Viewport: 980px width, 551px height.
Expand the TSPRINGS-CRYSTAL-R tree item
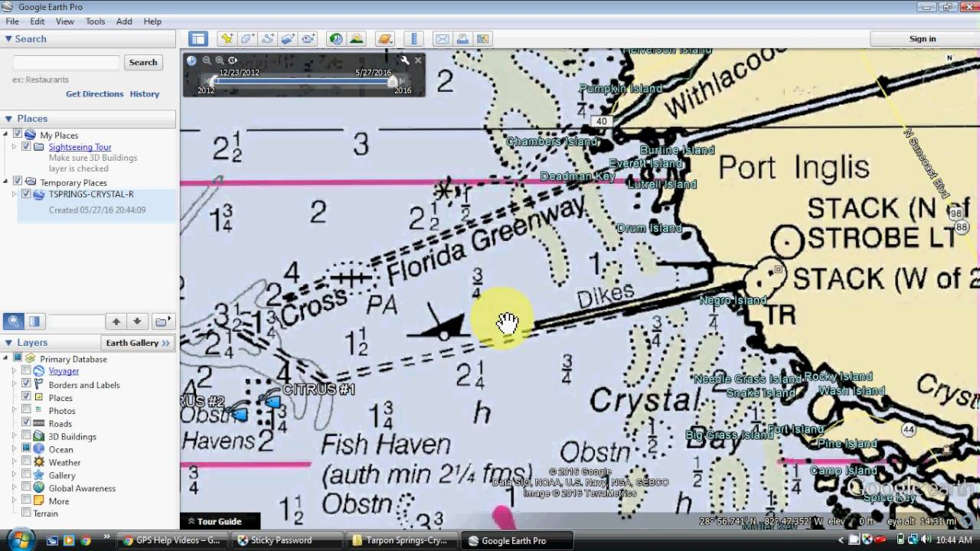(14, 194)
